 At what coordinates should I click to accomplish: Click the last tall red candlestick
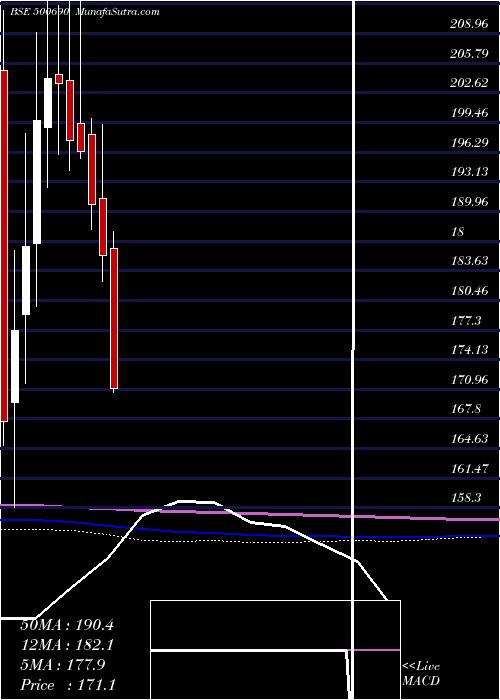[x=114, y=318]
